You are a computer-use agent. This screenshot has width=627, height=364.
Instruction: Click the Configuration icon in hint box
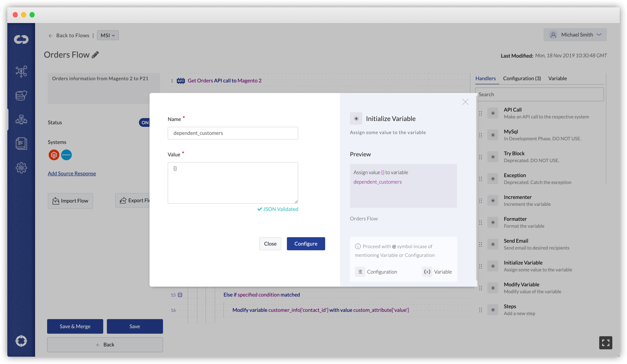tap(360, 272)
